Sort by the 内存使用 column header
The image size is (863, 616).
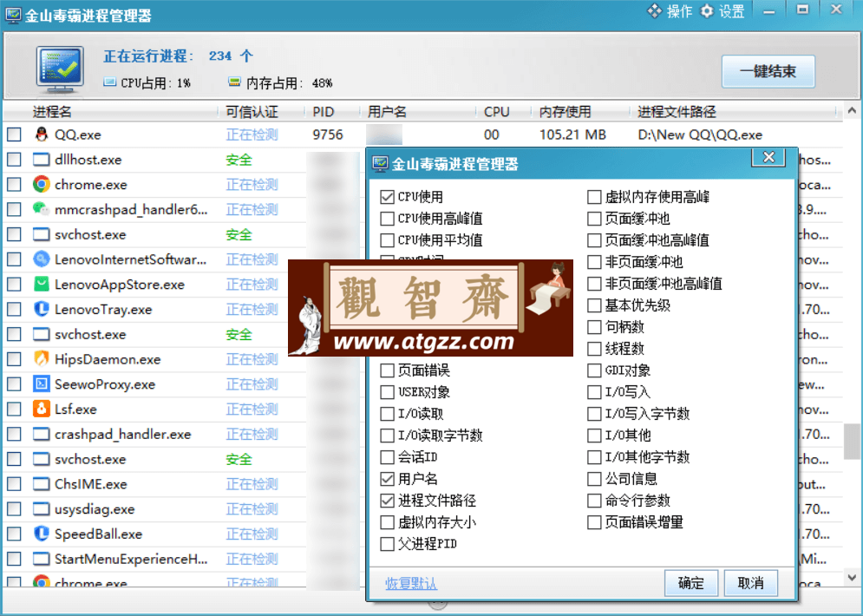coord(565,112)
